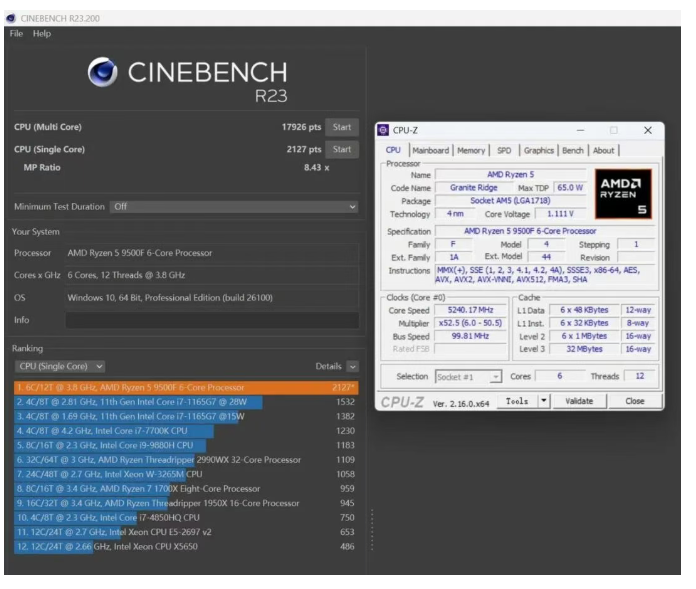Click the Close button in CPU-Z
The height and width of the screenshot is (589, 696).
[635, 402]
